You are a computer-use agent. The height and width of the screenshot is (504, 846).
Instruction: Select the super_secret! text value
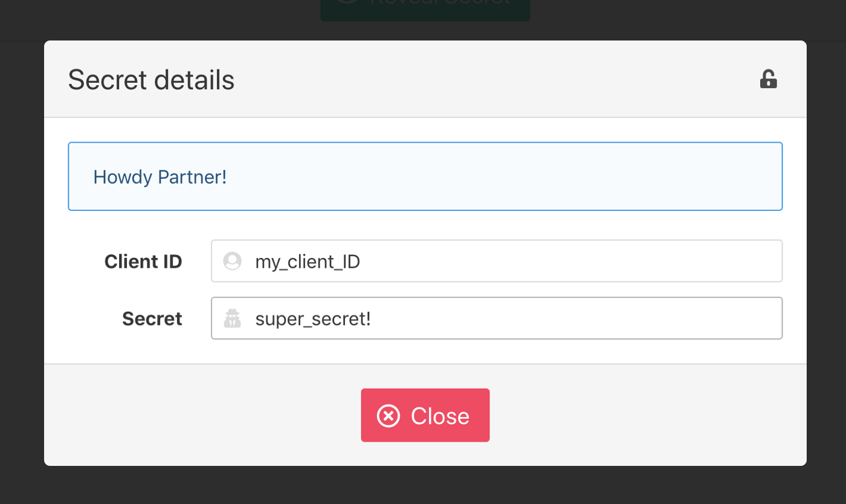313,318
